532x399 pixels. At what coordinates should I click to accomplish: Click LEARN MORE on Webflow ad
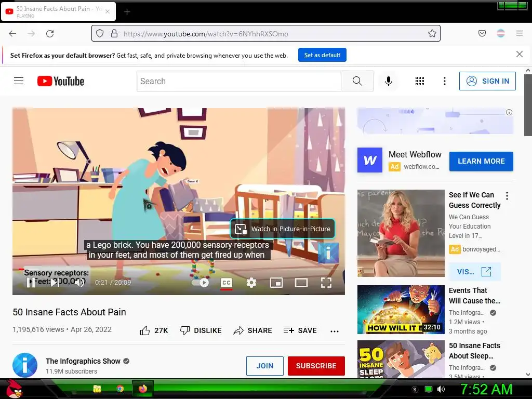(481, 161)
